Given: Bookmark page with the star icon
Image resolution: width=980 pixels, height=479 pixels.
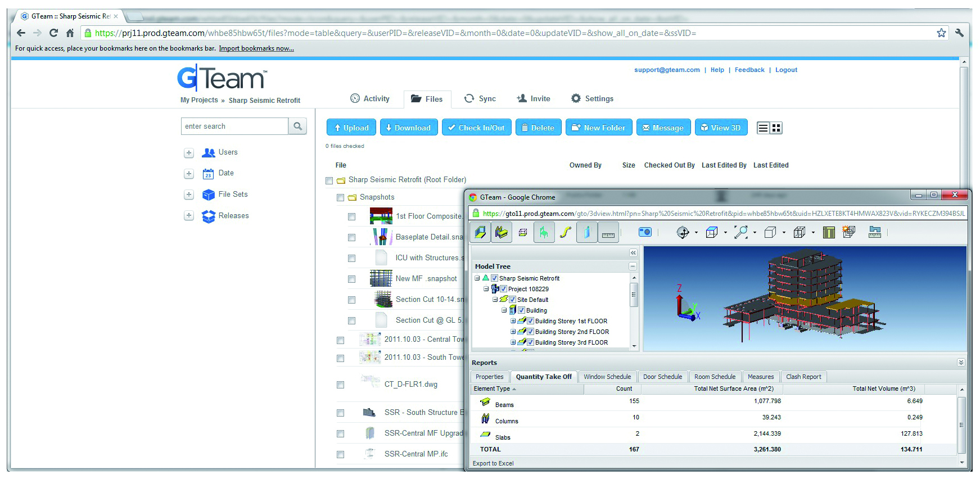Looking at the screenshot, I should (941, 33).
